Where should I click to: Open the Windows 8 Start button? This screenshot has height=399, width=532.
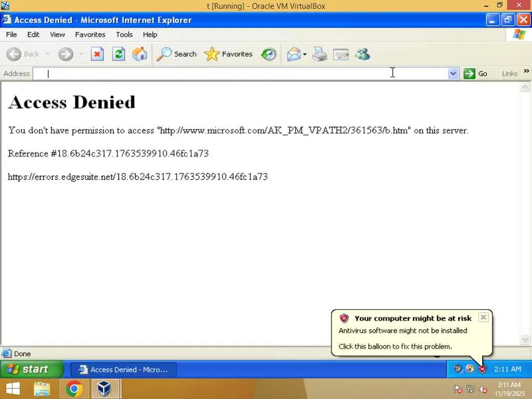13,389
